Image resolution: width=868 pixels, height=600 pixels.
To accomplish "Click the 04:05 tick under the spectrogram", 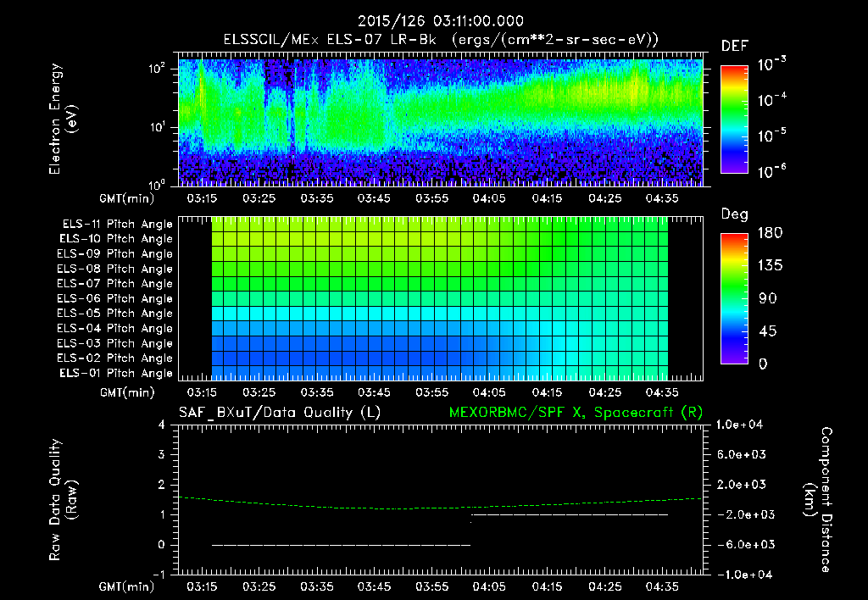I will pyautogui.click(x=489, y=198).
